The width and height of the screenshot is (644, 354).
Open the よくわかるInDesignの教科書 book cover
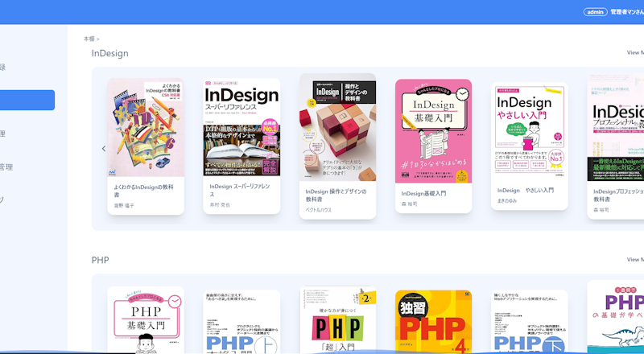tap(146, 128)
